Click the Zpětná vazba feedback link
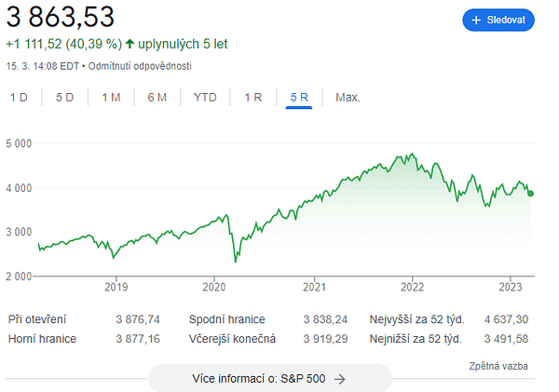This screenshot has height=392, width=559. pos(498,366)
